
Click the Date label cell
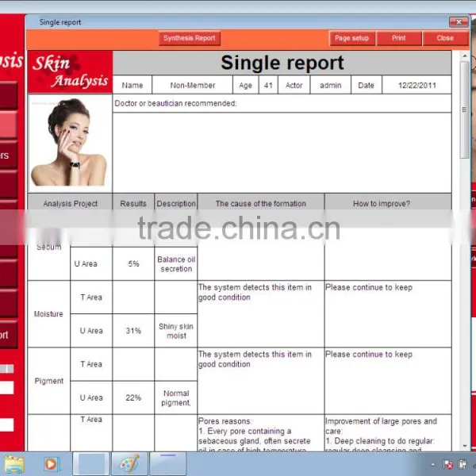(x=366, y=86)
